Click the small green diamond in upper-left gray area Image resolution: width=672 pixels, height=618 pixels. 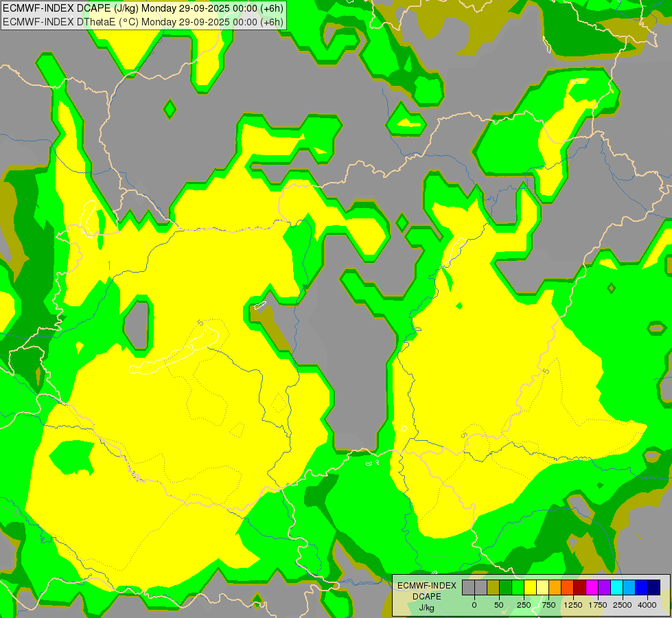[x=170, y=108]
